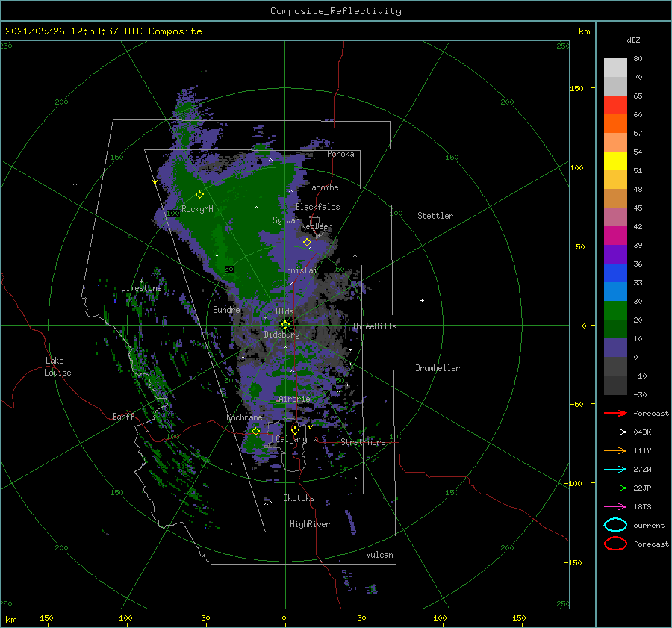Click the orange 111V arrow legend icon

coord(615,450)
